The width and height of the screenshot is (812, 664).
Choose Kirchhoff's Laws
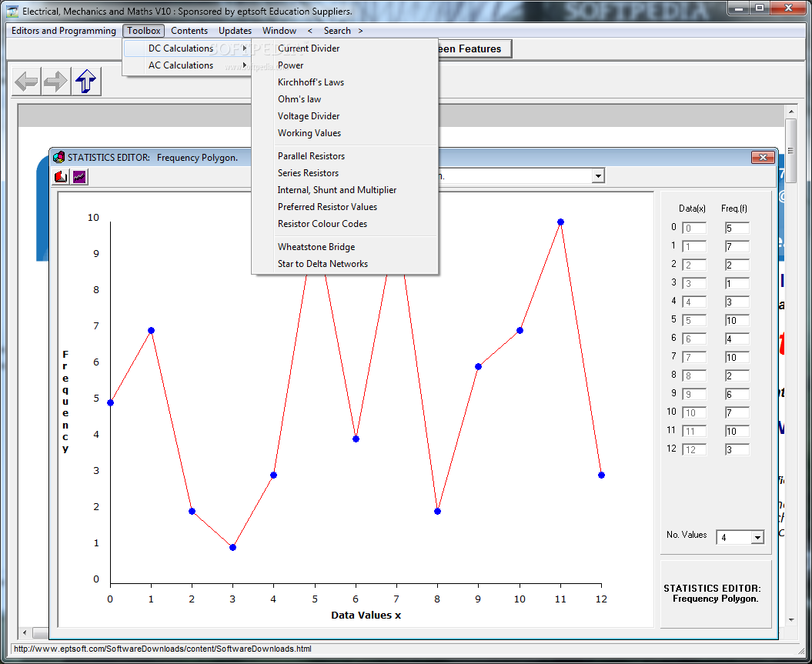(x=345, y=82)
